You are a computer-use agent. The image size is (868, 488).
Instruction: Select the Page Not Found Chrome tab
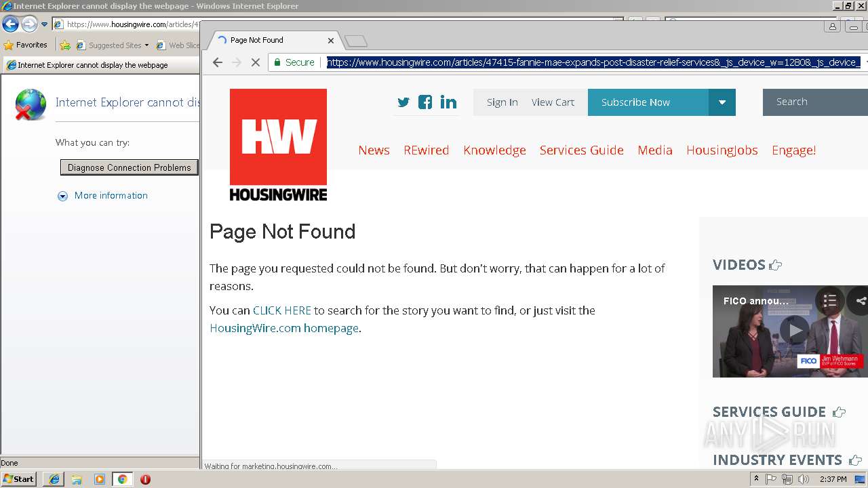pyautogui.click(x=271, y=41)
